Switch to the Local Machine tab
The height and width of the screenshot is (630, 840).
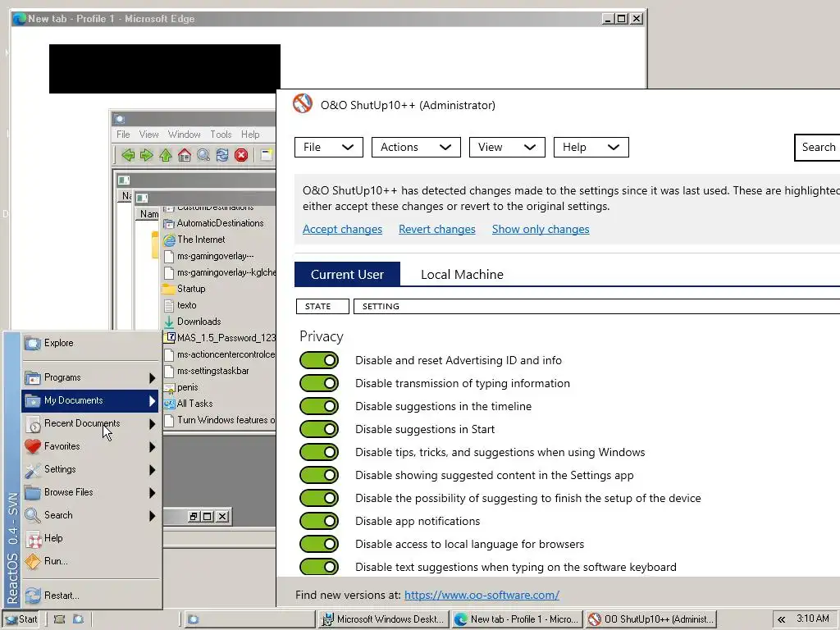462,274
